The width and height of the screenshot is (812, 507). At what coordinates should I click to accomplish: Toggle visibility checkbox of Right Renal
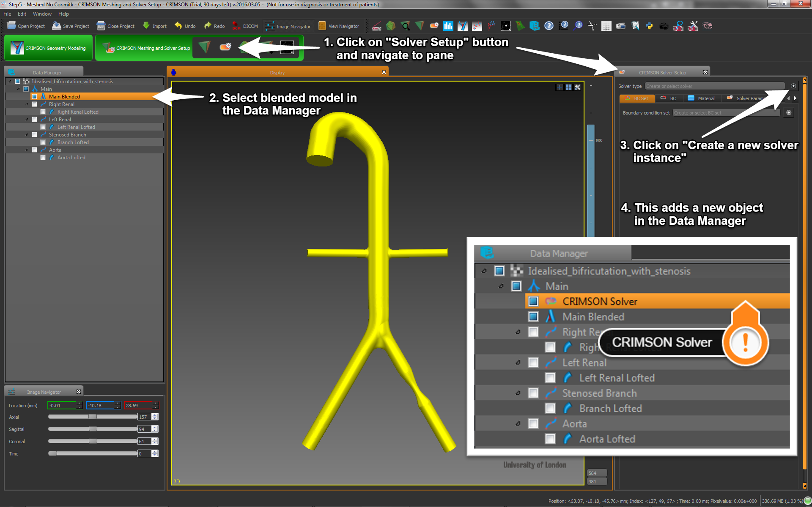coord(34,104)
